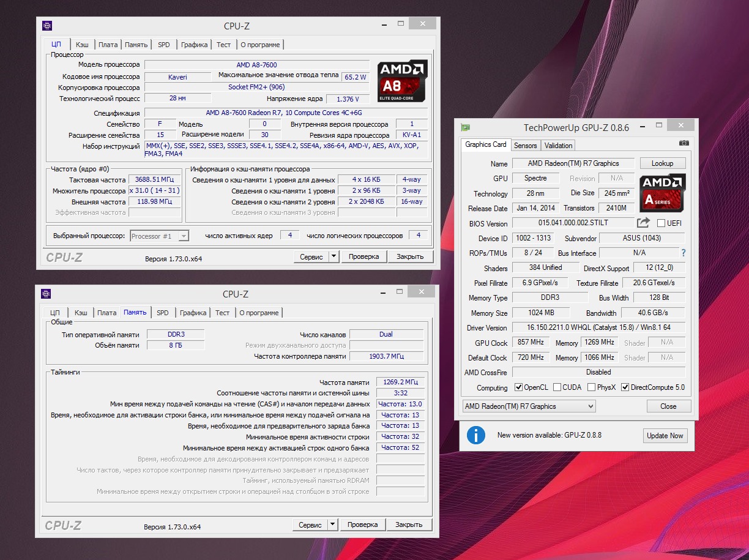Toggle the PhysX checkbox
The width and height of the screenshot is (749, 560).
click(x=591, y=387)
